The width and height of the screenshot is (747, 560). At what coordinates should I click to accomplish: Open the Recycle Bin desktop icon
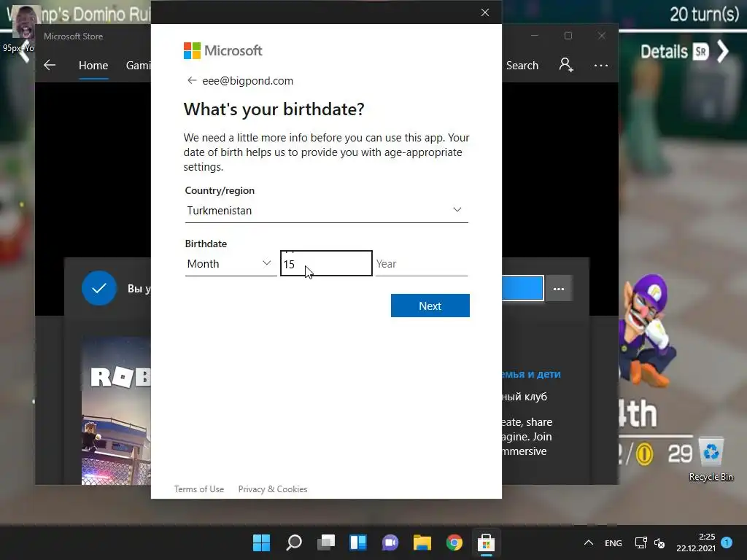[711, 459]
